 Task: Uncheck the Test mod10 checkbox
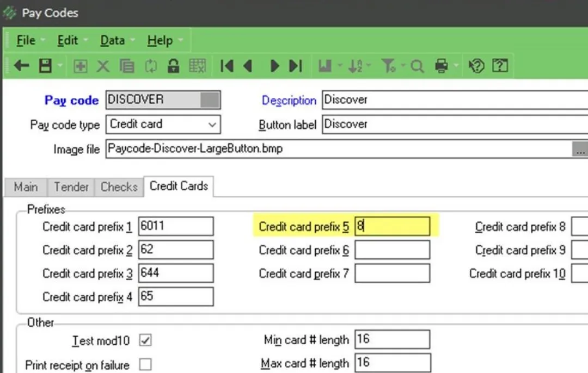(145, 340)
